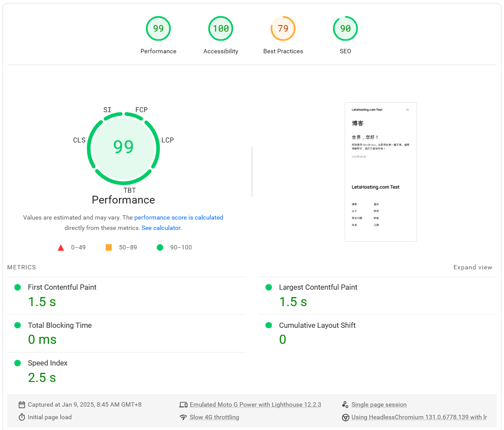The width and height of the screenshot is (504, 430).
Task: Click the '50–89' legend text
Action: click(128, 247)
